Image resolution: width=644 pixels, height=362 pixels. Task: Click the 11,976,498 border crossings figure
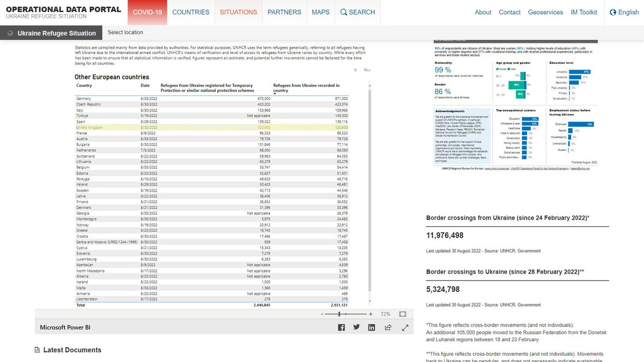click(x=445, y=235)
